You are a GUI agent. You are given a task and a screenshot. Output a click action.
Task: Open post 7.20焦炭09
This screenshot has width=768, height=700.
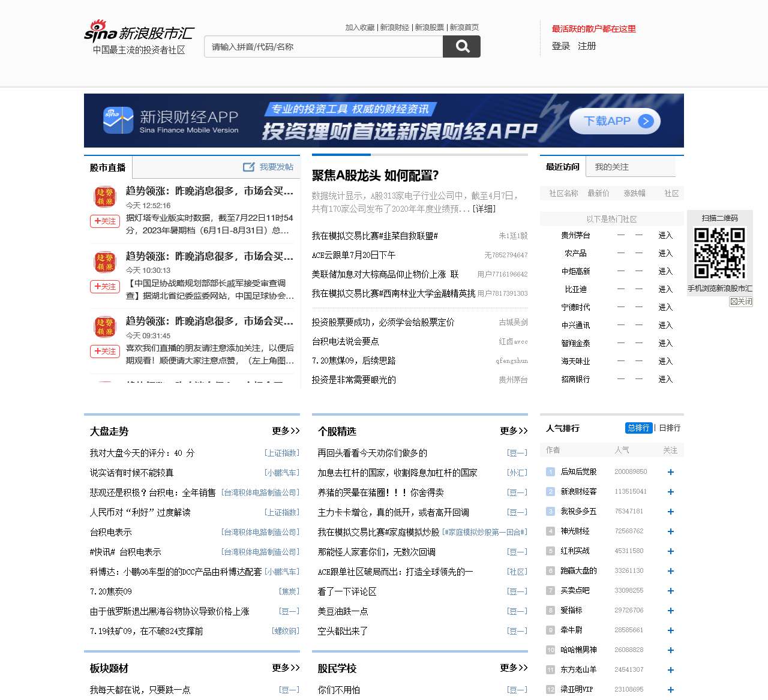coord(110,591)
